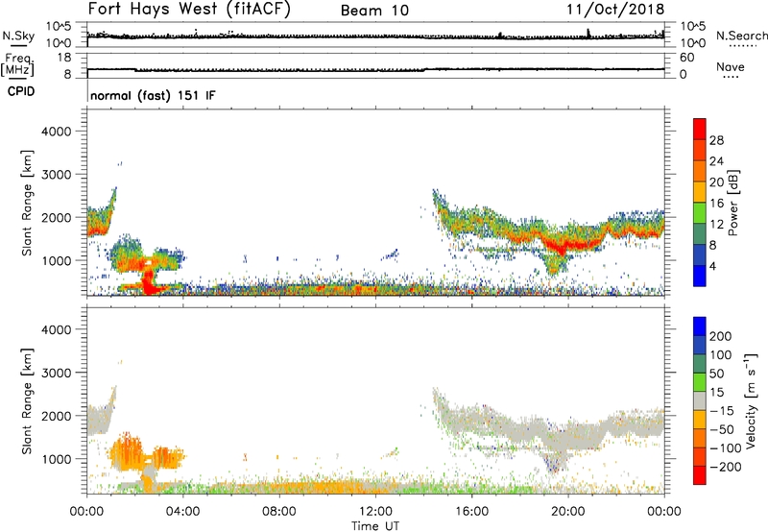Click the "Slant Range [km]" label beside the velocity panel
Image resolution: width=768 pixels, height=532 pixels.
click(27, 401)
